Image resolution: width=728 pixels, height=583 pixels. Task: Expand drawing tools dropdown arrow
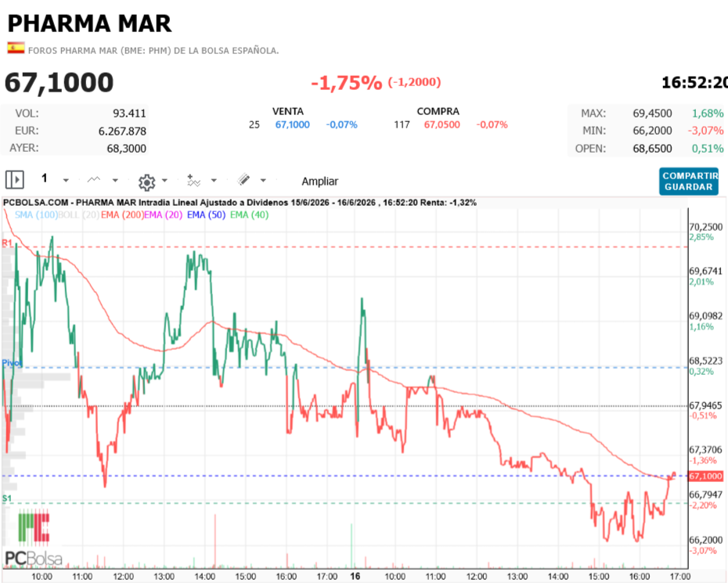coord(263,180)
